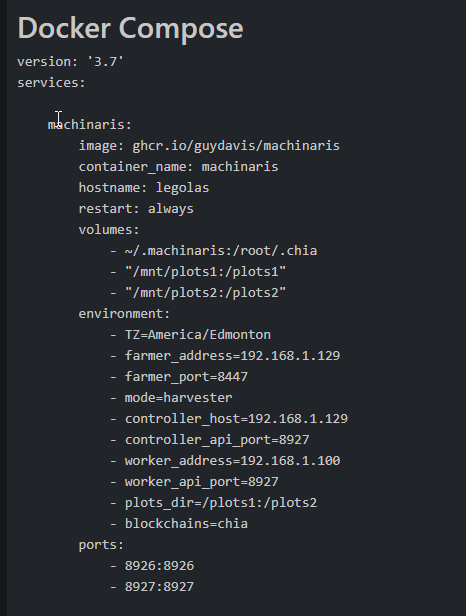Click the ~/.machinaris:/root/.chia volume entry

click(x=213, y=251)
